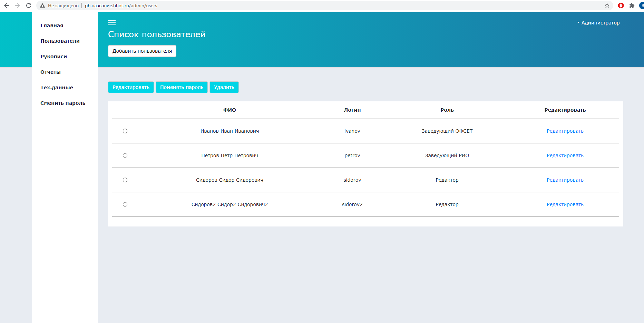Click the name Сидоров Сидор Сидорович

pos(230,180)
